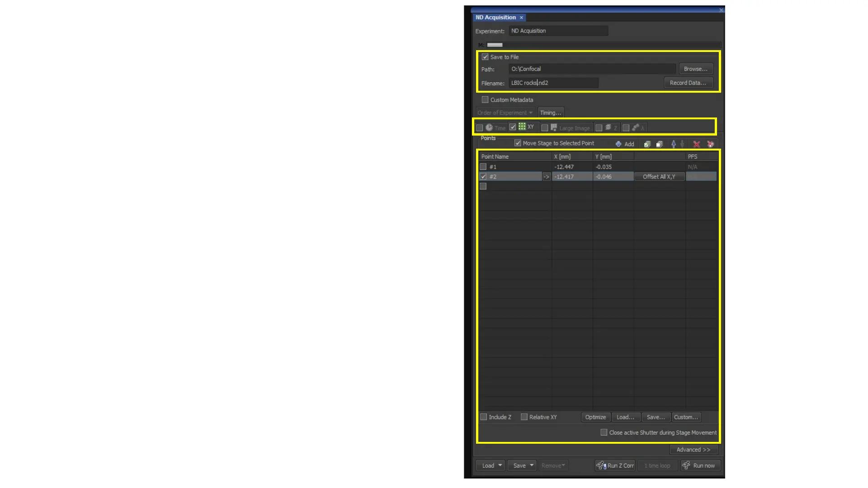The image size is (868, 488).
Task: Enable the lambda dimension checkbox
Action: click(x=626, y=128)
